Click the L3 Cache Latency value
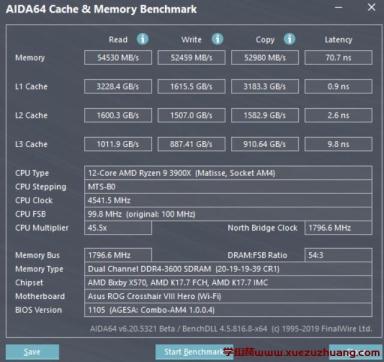Viewport: 384px width, 362px height. tap(338, 144)
